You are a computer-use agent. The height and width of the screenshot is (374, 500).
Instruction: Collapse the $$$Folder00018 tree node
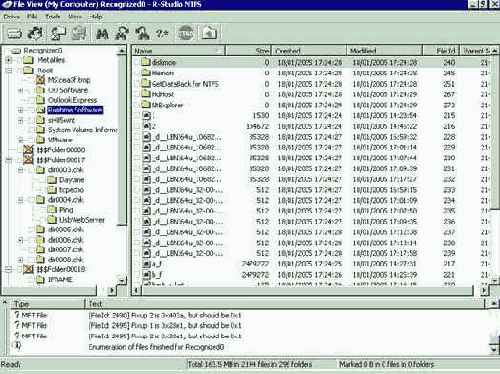coord(9,269)
